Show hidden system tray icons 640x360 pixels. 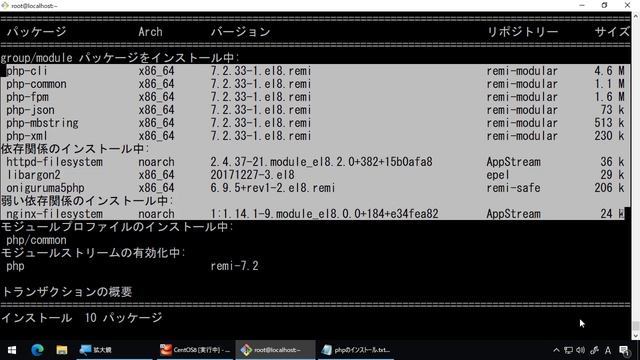click(556, 350)
